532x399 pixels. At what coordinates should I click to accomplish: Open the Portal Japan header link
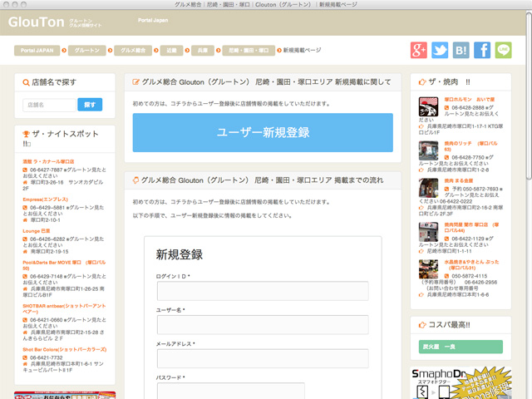coord(153,20)
